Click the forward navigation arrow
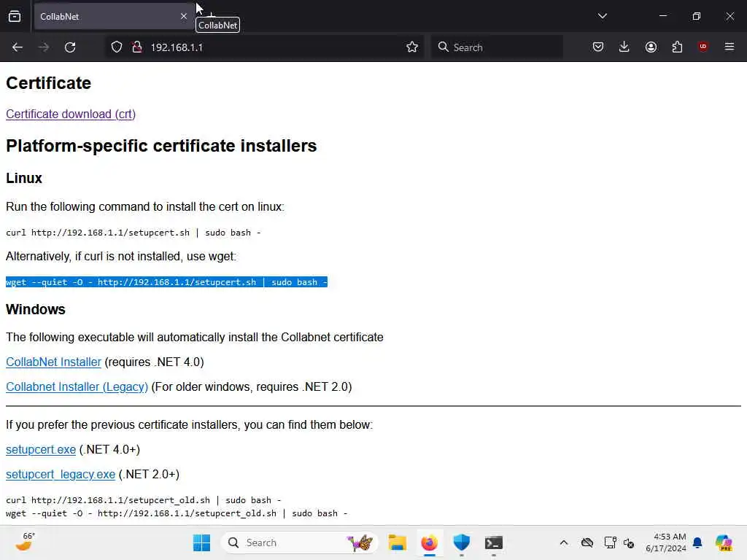The width and height of the screenshot is (747, 560). tap(44, 47)
